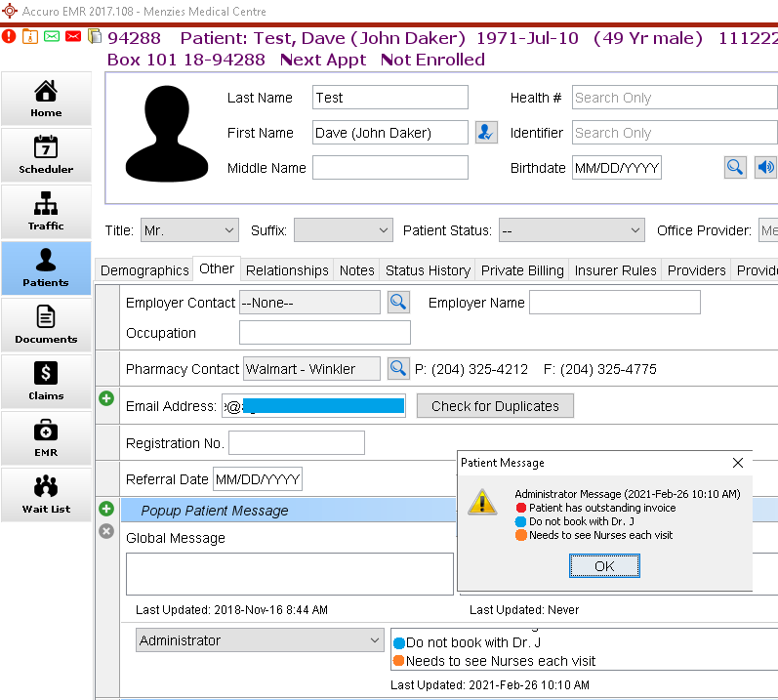This screenshot has width=778, height=700.
Task: Open the EMR module
Action: pyautogui.click(x=46, y=438)
